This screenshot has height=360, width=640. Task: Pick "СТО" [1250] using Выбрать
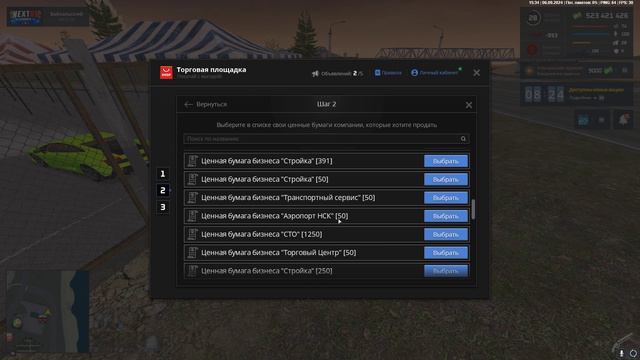click(446, 234)
